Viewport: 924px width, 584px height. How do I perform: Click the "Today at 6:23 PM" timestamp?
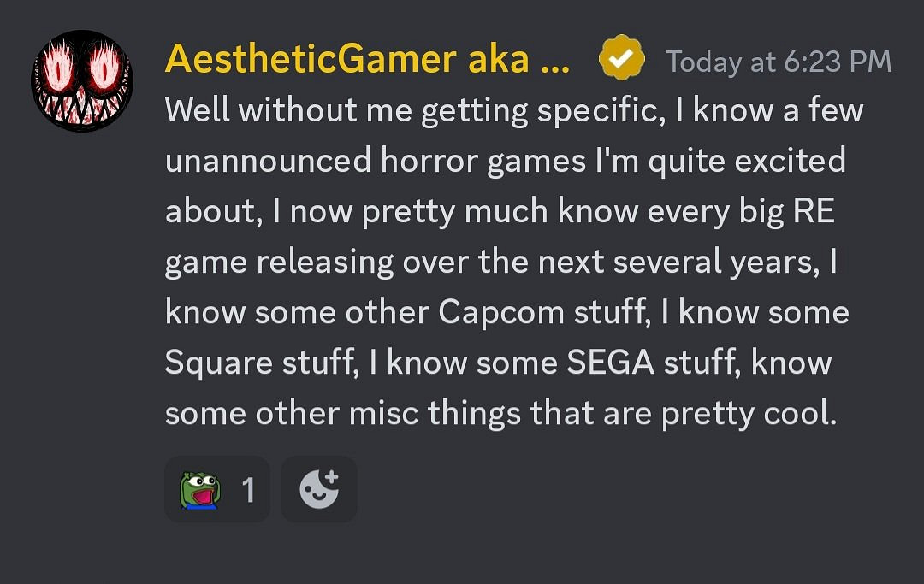[779, 62]
